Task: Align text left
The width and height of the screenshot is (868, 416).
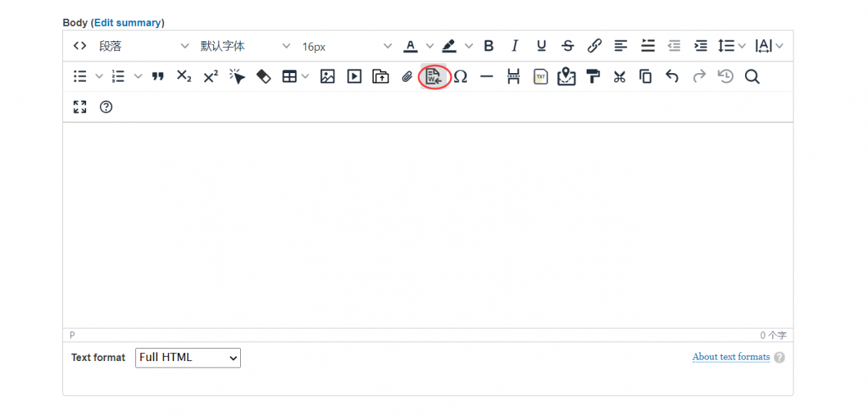Action: pyautogui.click(x=621, y=46)
